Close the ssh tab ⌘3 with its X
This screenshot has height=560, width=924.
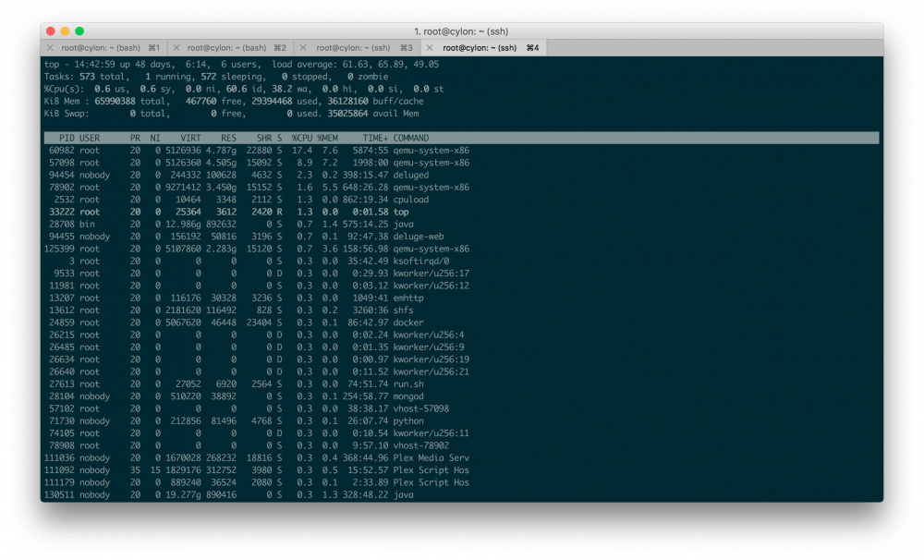[303, 48]
